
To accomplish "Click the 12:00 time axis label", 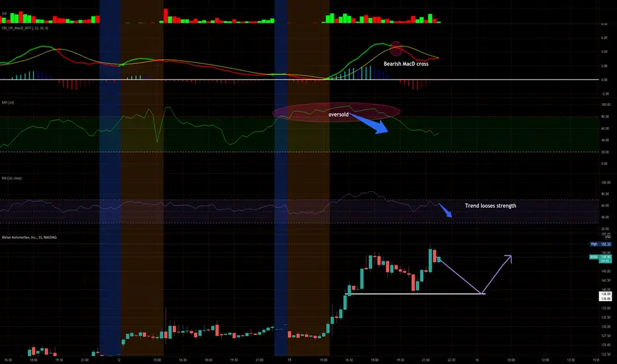I will coord(545,360).
